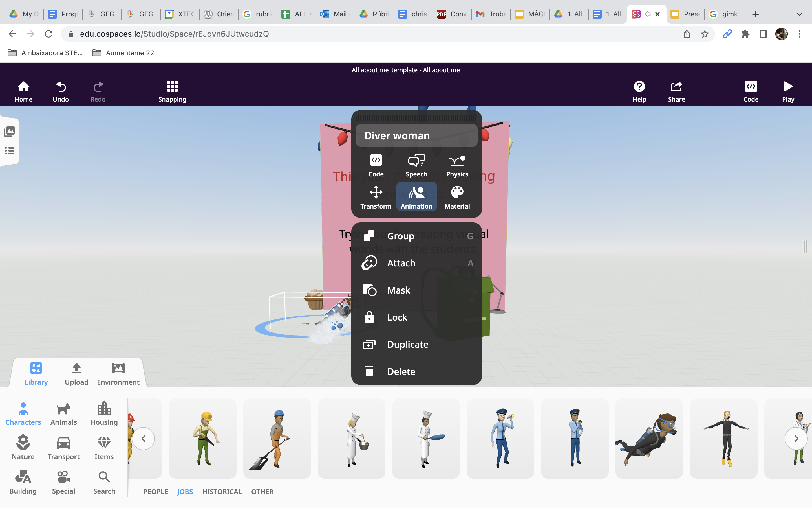
Task: Select the Special category
Action: click(63, 483)
